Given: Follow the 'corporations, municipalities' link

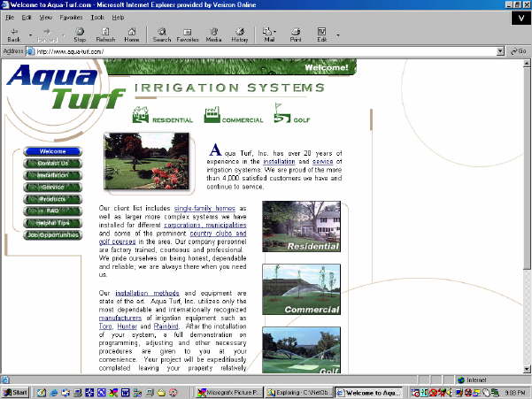Looking at the screenshot, I should tap(205, 225).
